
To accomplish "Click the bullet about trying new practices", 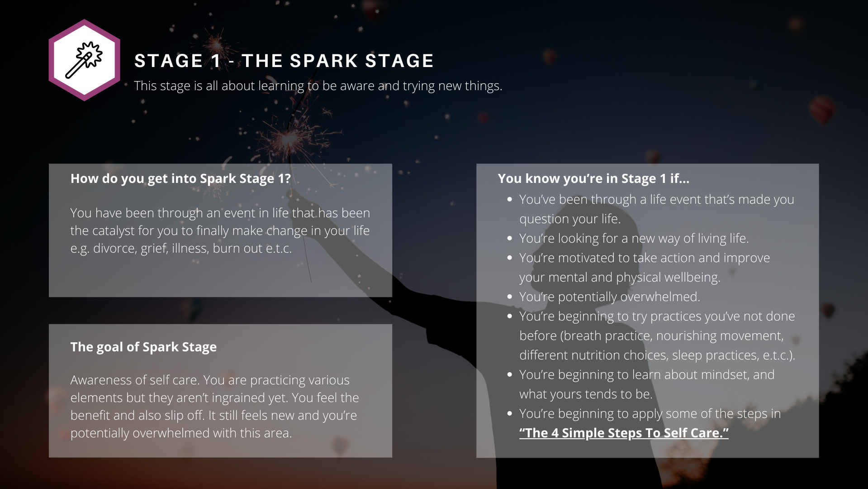I will tap(657, 336).
